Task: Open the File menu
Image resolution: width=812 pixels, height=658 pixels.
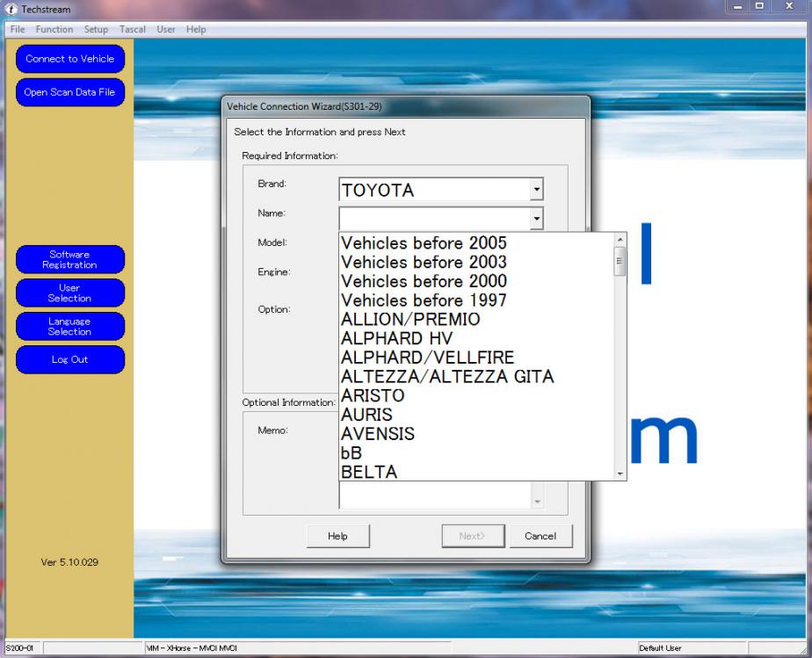Action: click(18, 30)
